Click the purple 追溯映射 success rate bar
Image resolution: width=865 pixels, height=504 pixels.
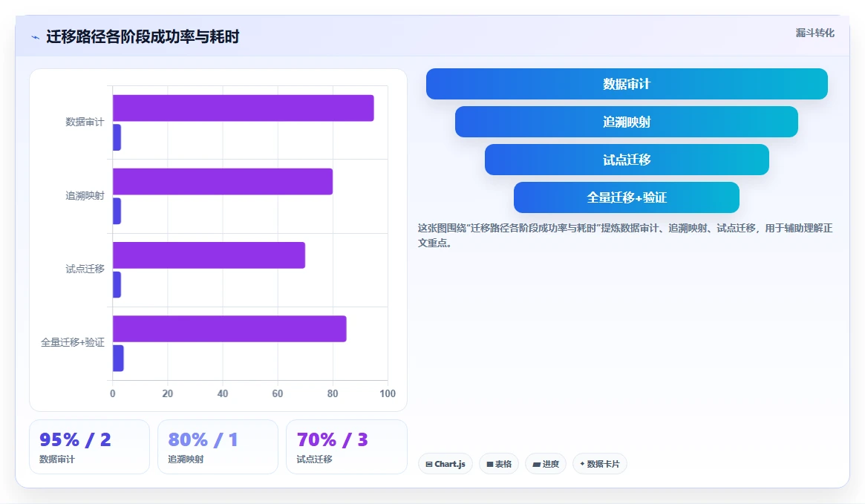point(223,181)
